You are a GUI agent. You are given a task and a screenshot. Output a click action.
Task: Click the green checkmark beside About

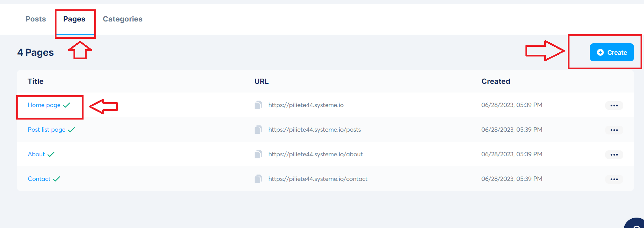pyautogui.click(x=51, y=154)
